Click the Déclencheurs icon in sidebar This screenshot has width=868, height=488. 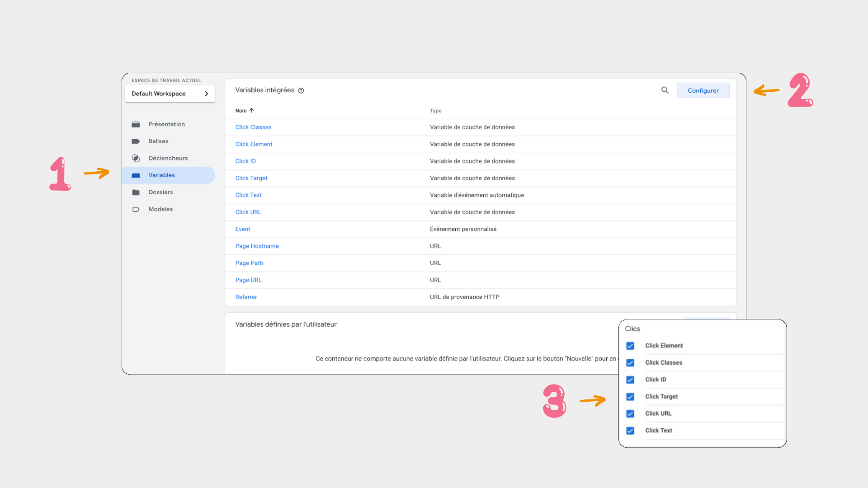(136, 158)
